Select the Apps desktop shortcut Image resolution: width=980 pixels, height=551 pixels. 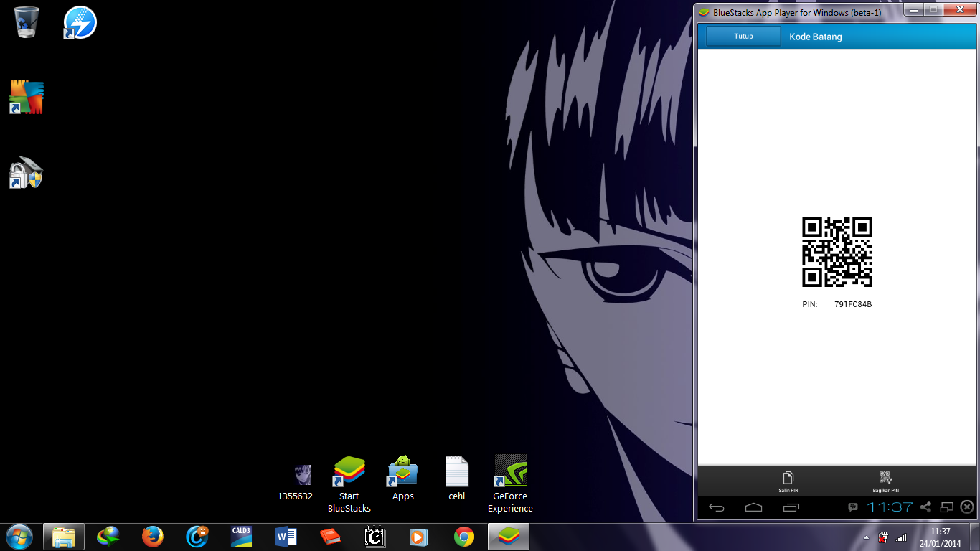point(402,478)
